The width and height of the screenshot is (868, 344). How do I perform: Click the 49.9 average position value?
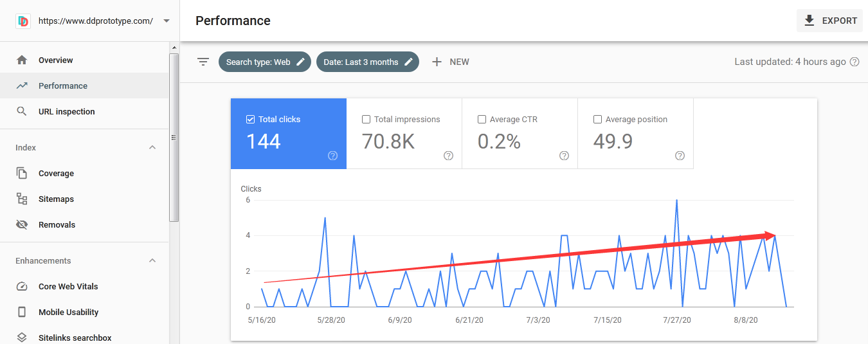click(613, 141)
